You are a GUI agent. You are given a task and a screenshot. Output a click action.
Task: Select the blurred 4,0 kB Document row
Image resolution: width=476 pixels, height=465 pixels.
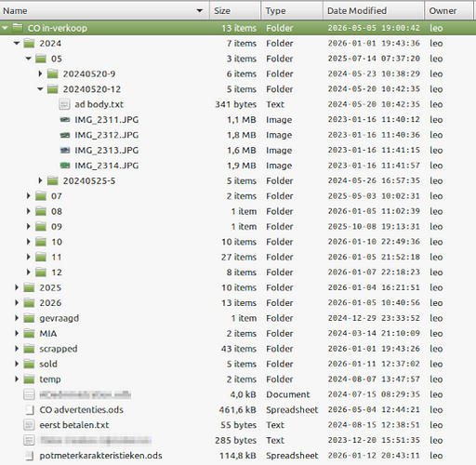[x=238, y=394]
